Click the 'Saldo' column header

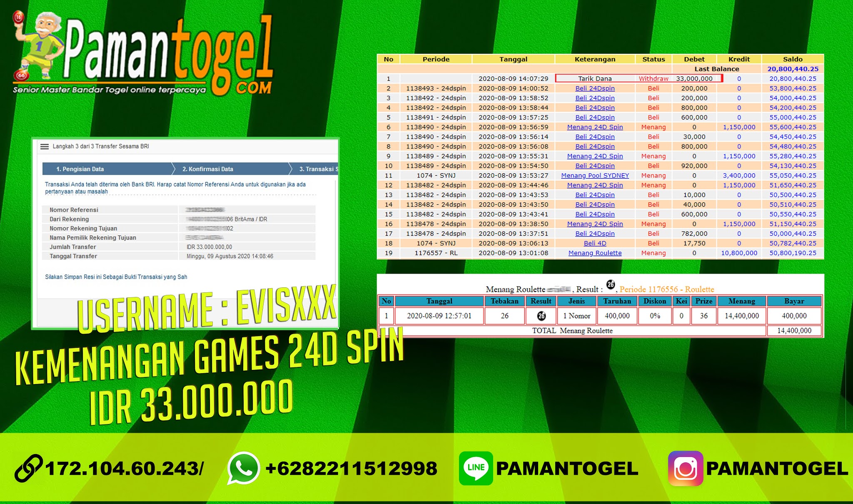[x=792, y=59]
